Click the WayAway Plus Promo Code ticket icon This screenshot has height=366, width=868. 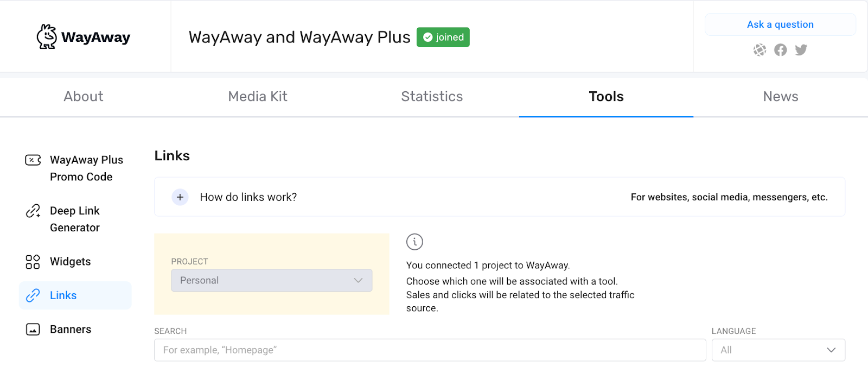pos(33,160)
